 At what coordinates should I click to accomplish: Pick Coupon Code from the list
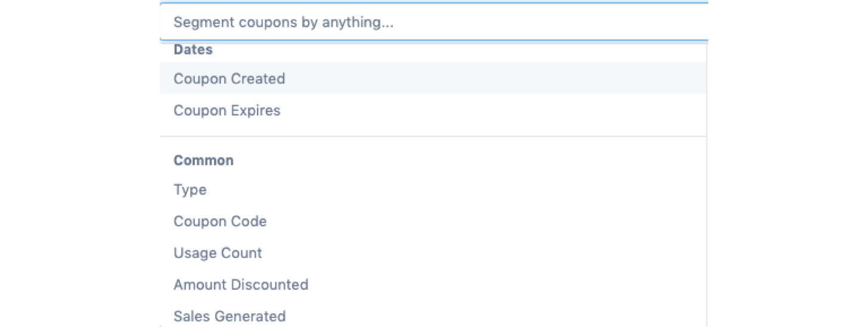coord(220,221)
